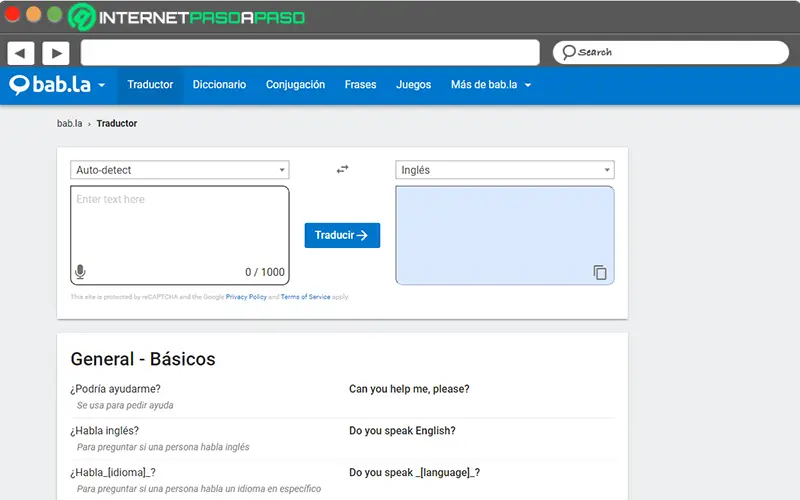
Task: Click the Traductor breadcrumb item
Action: pyautogui.click(x=117, y=123)
